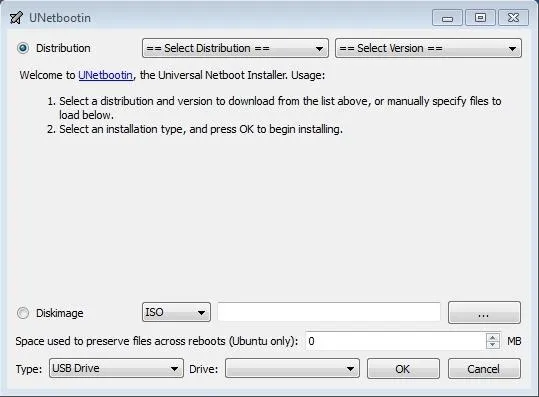Open the Select Distribution dropdown

click(235, 48)
